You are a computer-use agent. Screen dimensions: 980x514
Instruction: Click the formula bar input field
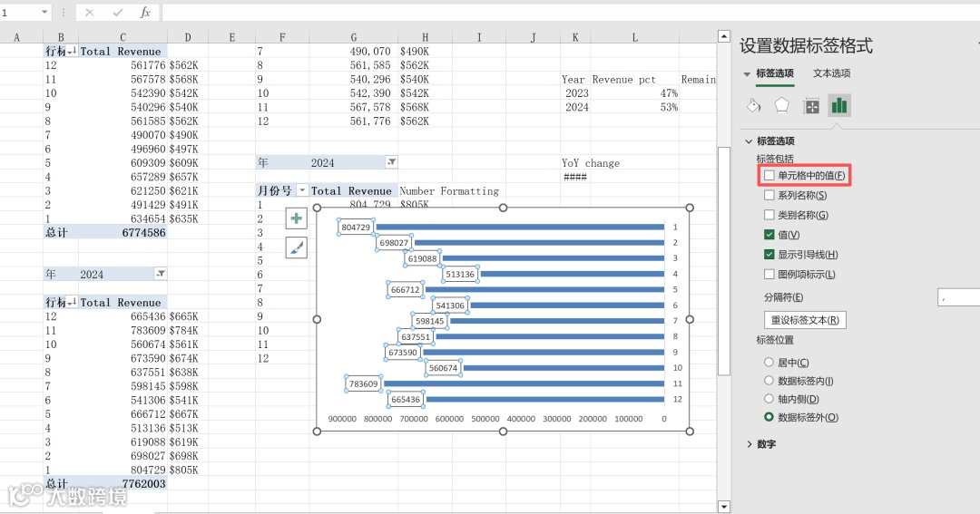570,13
